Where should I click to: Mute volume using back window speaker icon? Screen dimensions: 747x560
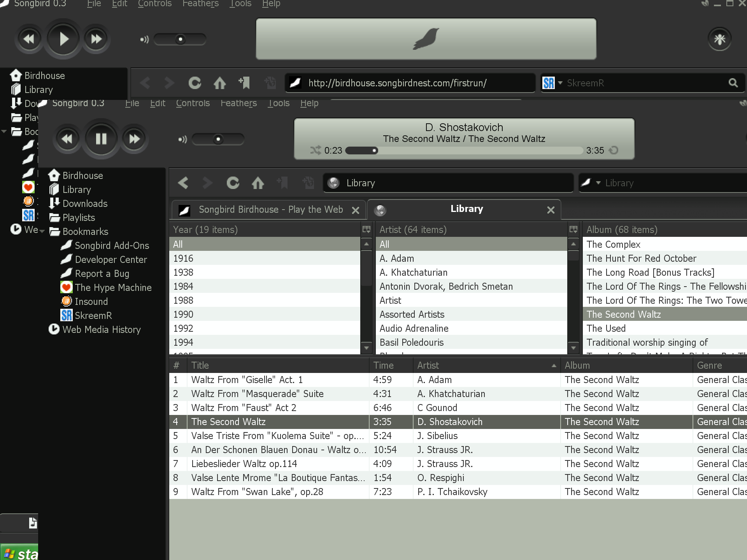pyautogui.click(x=144, y=39)
